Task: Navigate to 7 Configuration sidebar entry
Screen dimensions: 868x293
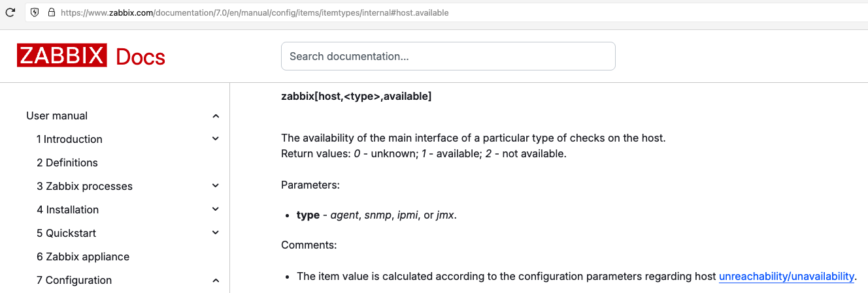Action: (x=75, y=280)
